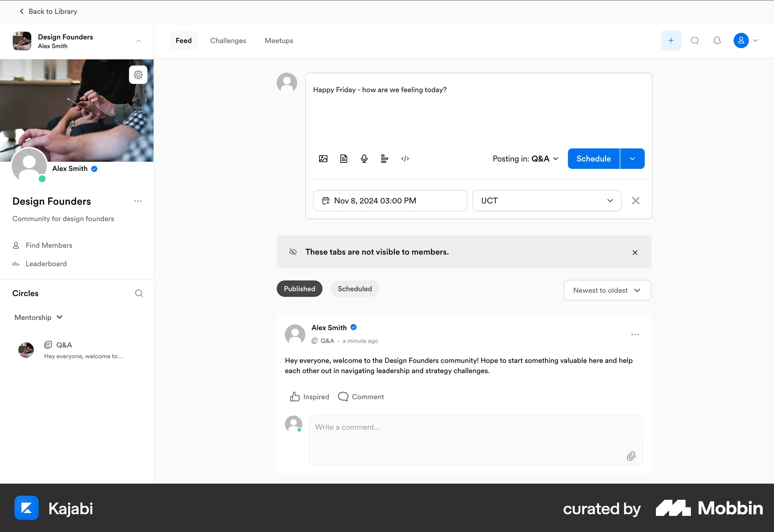This screenshot has height=532, width=774.
Task: Open messages via the chat bubble icon
Action: tap(694, 40)
